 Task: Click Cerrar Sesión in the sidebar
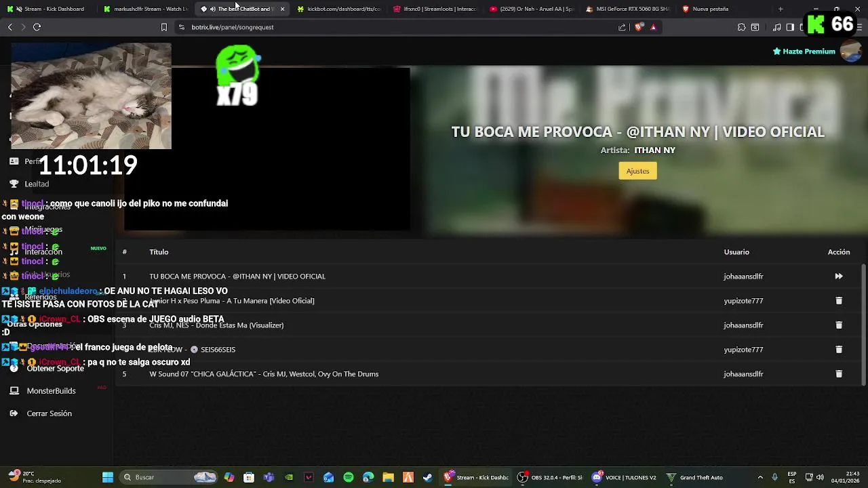click(49, 413)
